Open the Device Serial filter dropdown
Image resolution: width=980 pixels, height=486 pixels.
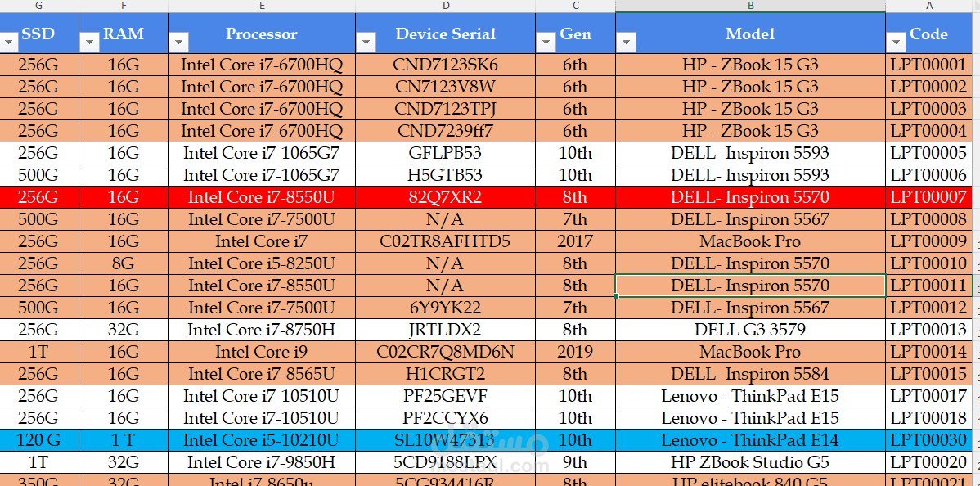point(366,43)
